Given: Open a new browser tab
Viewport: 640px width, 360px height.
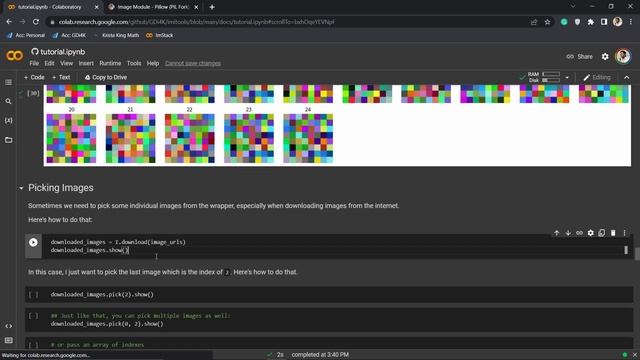Looking at the screenshot, I should (212, 7).
